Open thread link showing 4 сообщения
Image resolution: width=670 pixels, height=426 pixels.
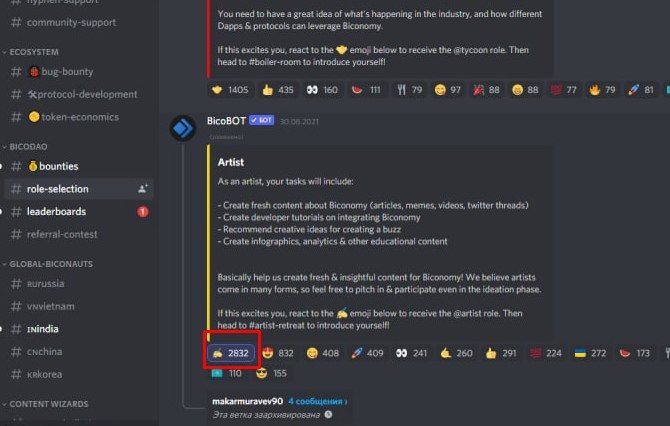318,401
